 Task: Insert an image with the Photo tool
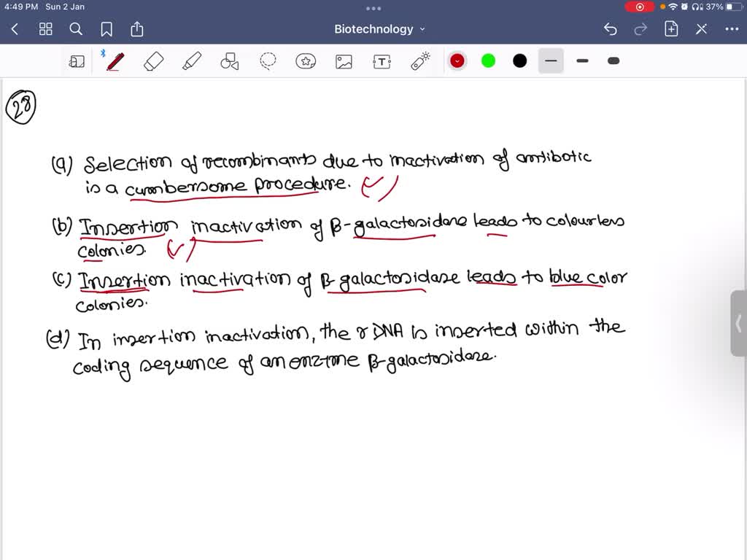tap(344, 61)
